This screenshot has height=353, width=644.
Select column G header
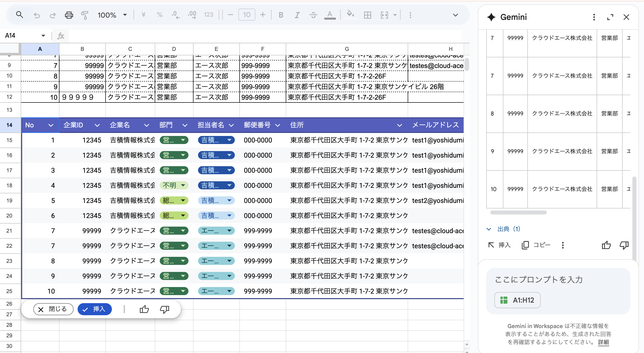(x=347, y=49)
